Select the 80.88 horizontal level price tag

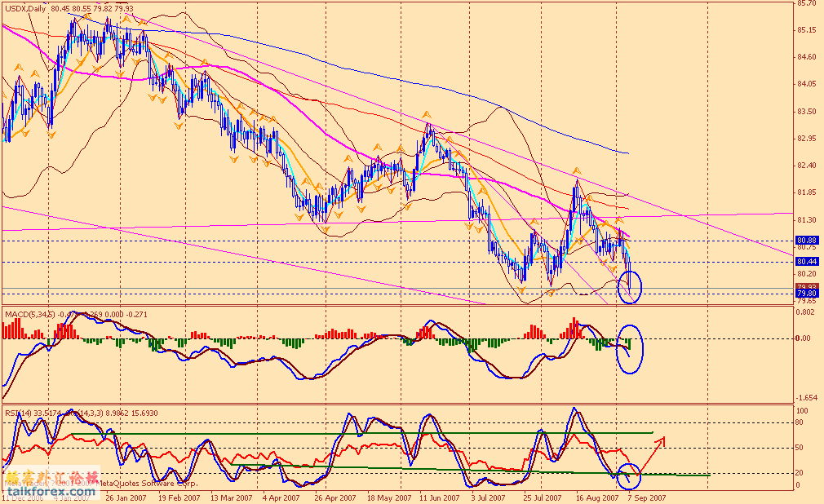point(807,240)
